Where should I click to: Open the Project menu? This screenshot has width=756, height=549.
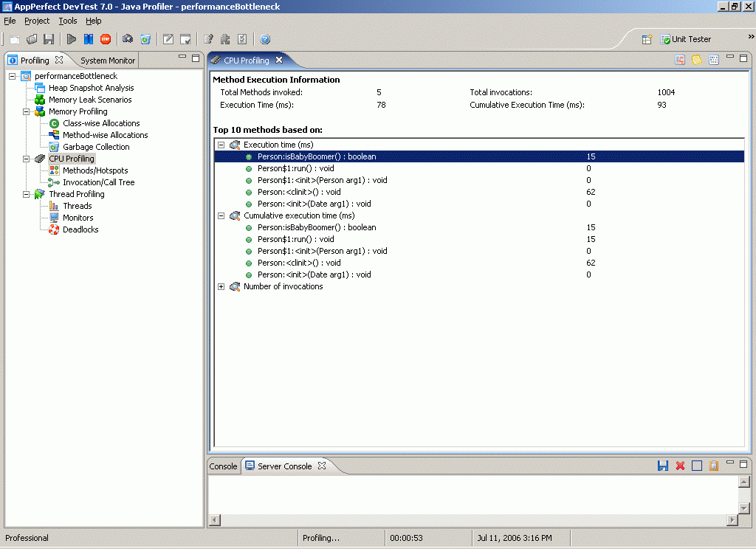tap(37, 21)
